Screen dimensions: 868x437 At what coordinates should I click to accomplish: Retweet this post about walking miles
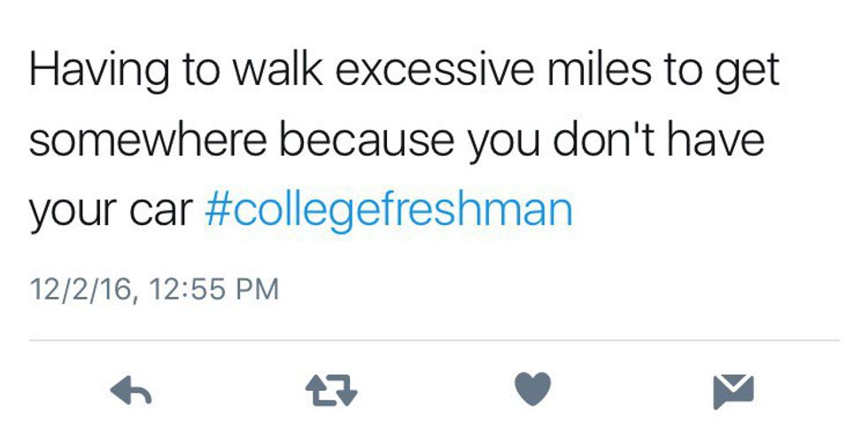pos(329,389)
